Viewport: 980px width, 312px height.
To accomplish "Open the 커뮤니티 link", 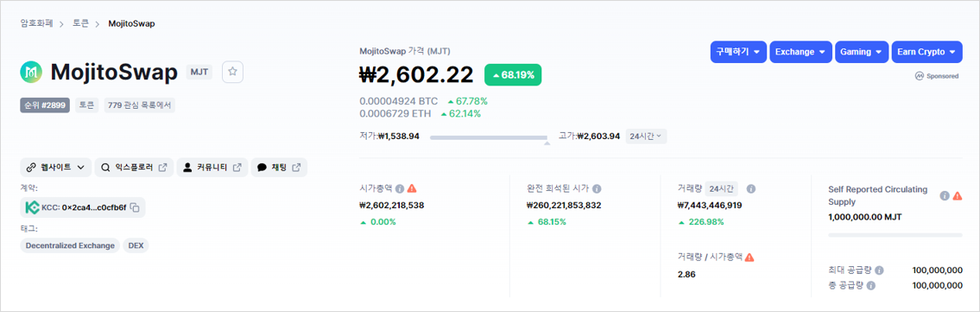I will [x=212, y=168].
